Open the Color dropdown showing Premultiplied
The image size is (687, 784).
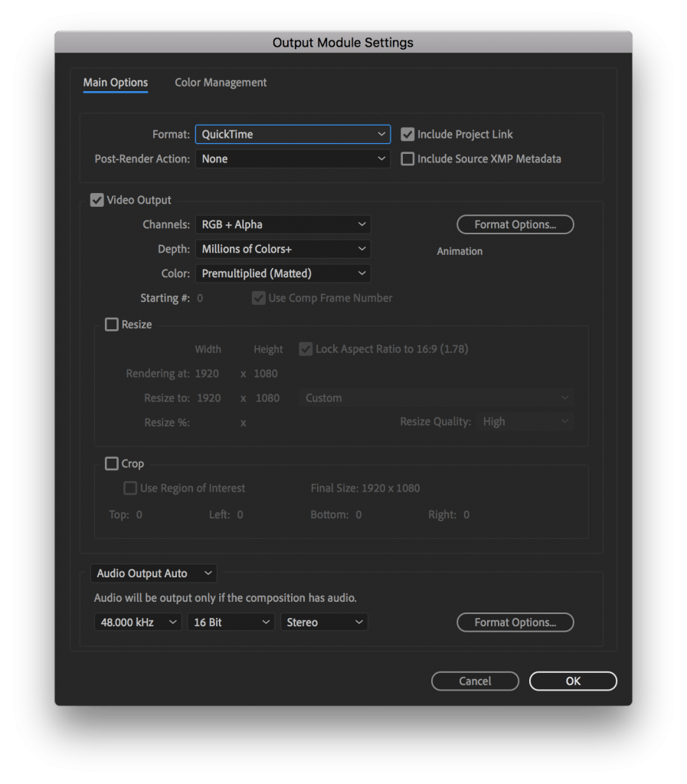tap(283, 273)
